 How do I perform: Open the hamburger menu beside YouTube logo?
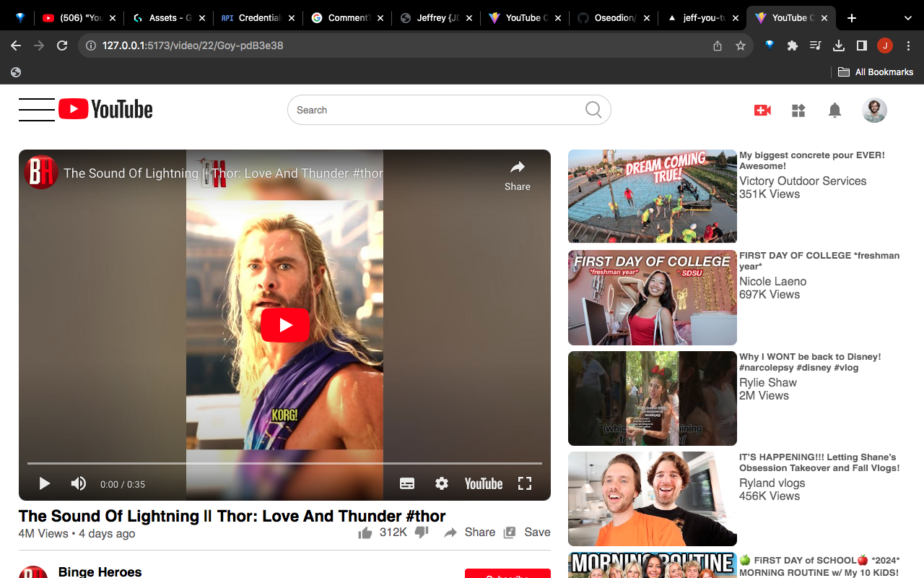37,110
